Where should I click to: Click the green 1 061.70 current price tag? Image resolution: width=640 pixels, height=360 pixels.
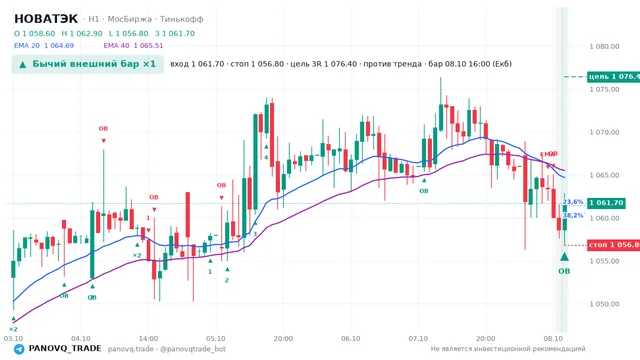606,203
